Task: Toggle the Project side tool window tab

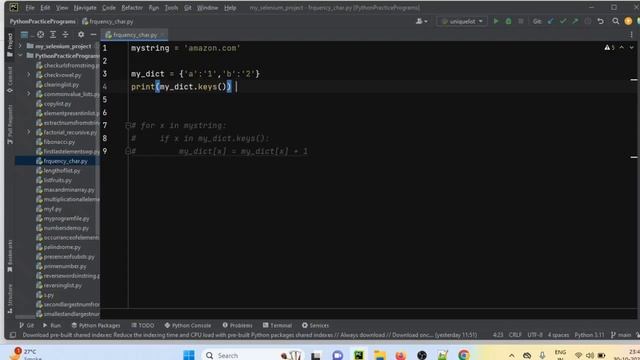Action: (10, 44)
